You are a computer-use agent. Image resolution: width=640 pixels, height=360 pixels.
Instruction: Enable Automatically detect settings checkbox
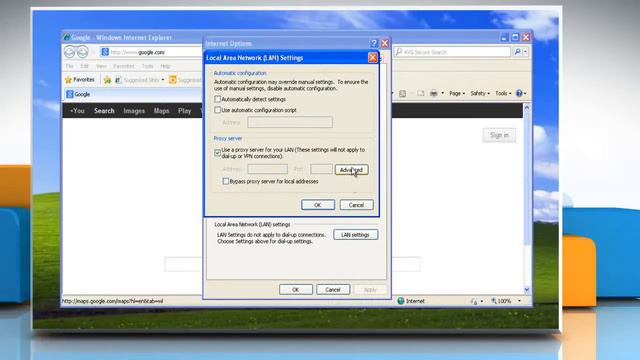tap(218, 99)
